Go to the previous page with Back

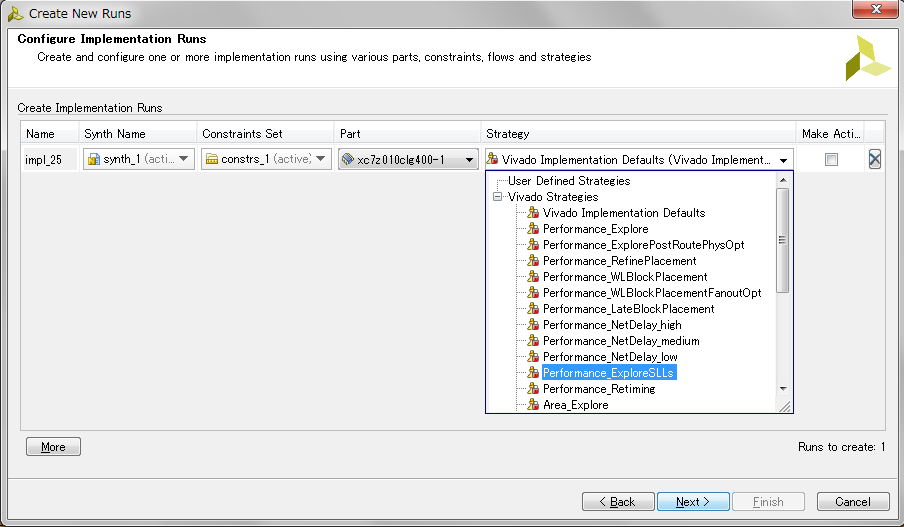618,502
